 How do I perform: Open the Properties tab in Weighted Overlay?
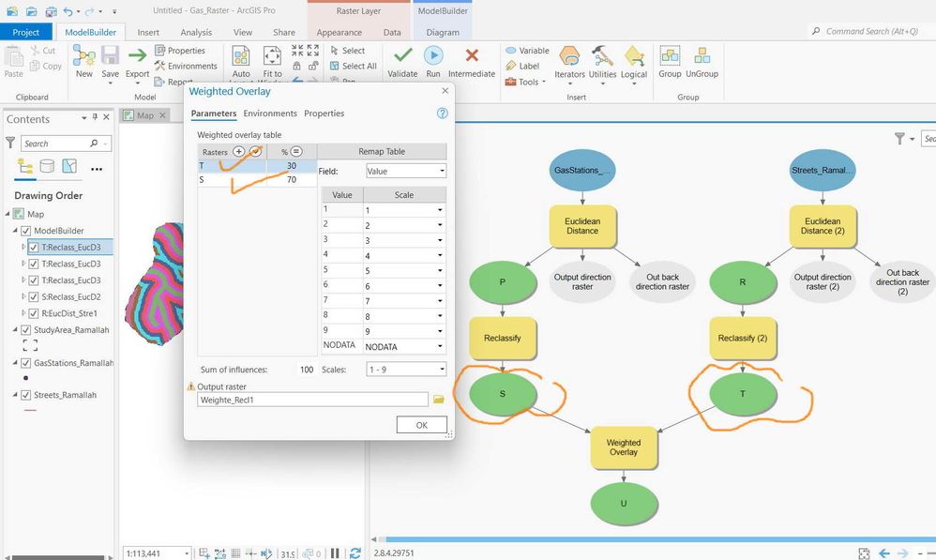(325, 114)
